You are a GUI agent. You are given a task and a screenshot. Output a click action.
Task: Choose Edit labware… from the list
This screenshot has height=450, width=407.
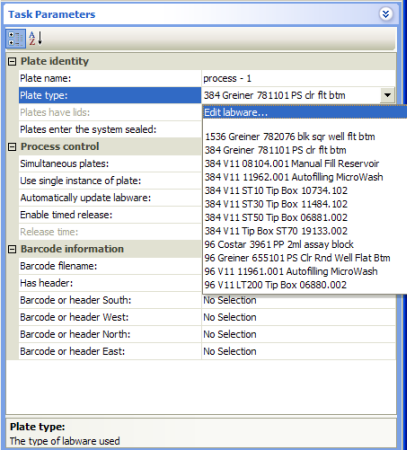point(305,113)
